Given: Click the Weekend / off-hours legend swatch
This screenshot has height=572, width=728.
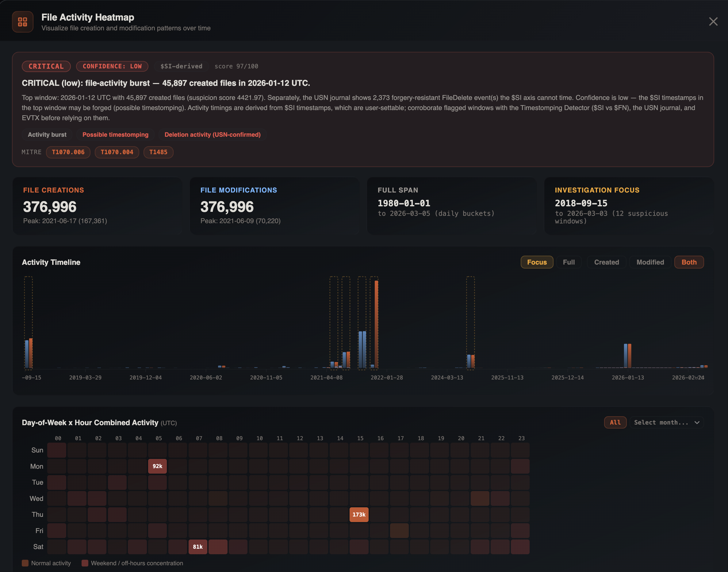Looking at the screenshot, I should tap(85, 563).
